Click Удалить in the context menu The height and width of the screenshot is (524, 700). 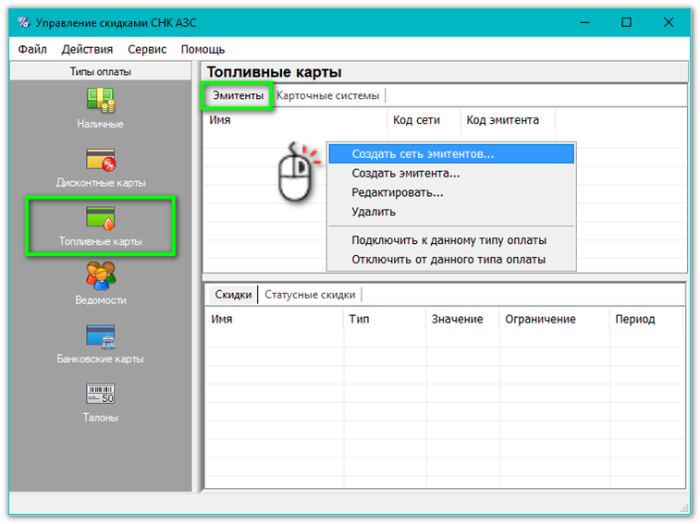point(373,211)
